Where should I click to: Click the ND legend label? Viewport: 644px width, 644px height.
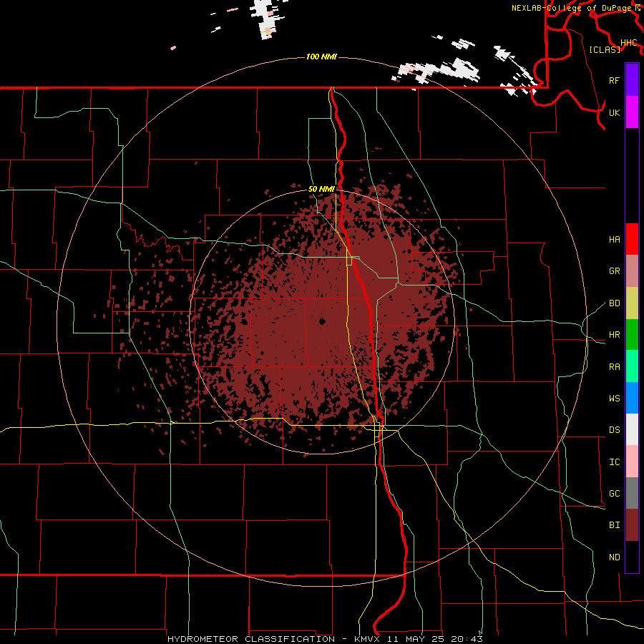click(614, 557)
